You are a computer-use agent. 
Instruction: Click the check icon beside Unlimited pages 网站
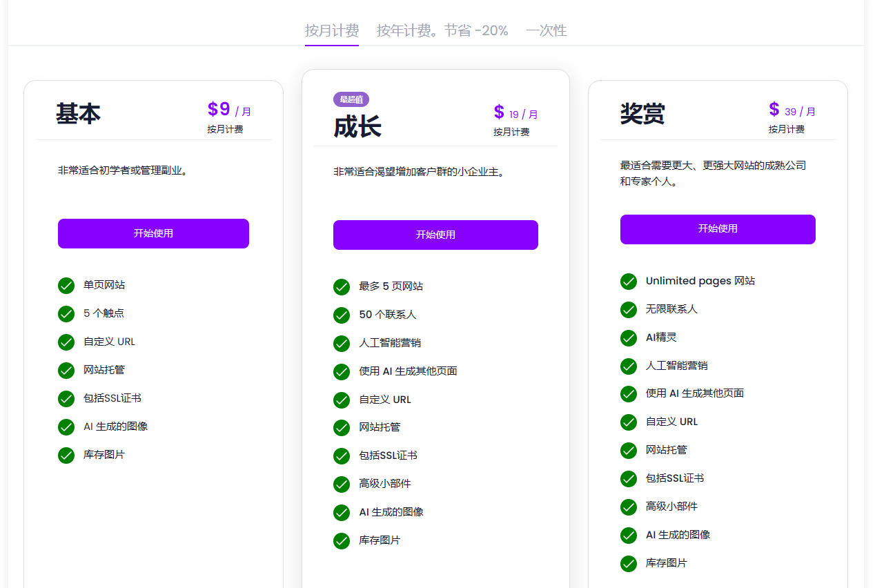[629, 282]
